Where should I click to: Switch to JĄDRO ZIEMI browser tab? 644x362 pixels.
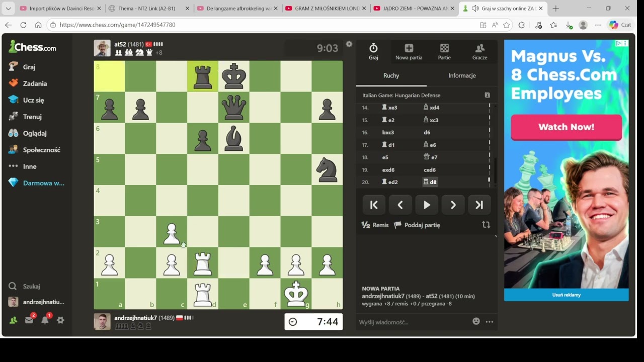tap(414, 9)
